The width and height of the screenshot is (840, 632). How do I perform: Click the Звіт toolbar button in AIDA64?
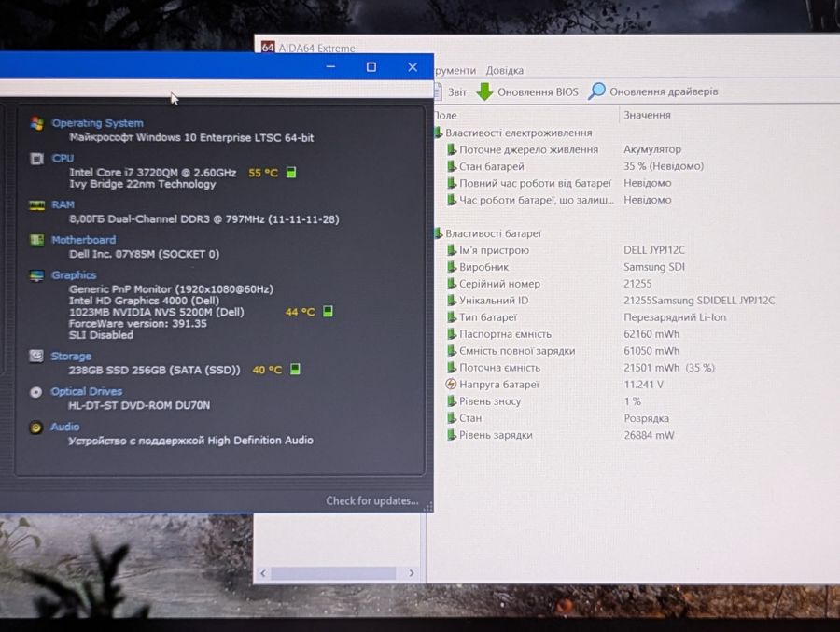451,91
